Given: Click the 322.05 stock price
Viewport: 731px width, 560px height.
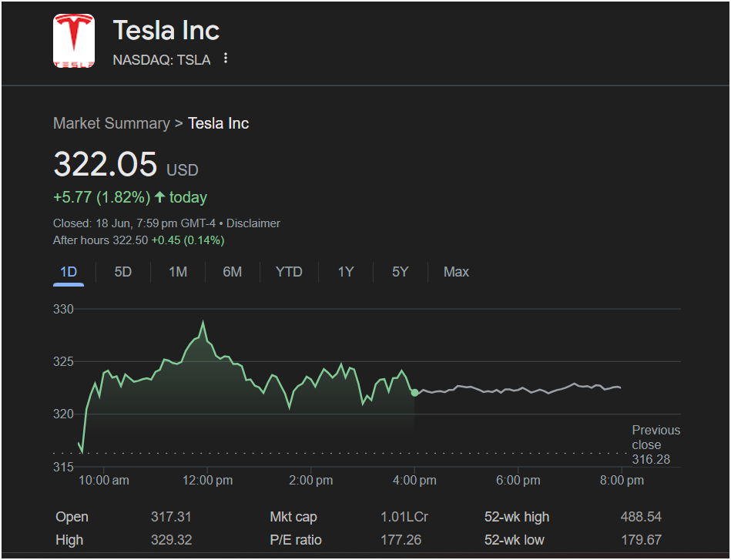Looking at the screenshot, I should coord(106,164).
